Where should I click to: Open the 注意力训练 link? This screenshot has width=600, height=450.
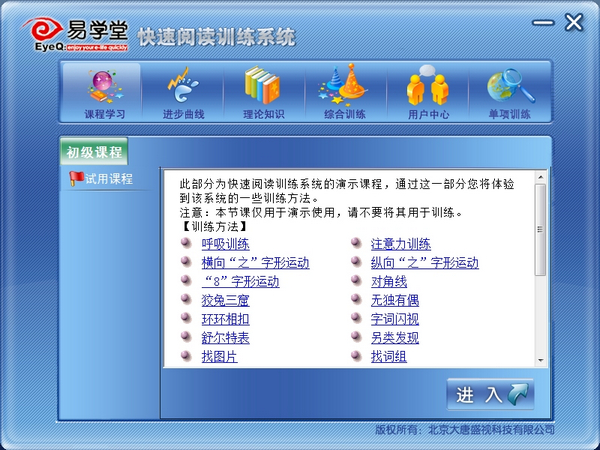tap(400, 244)
